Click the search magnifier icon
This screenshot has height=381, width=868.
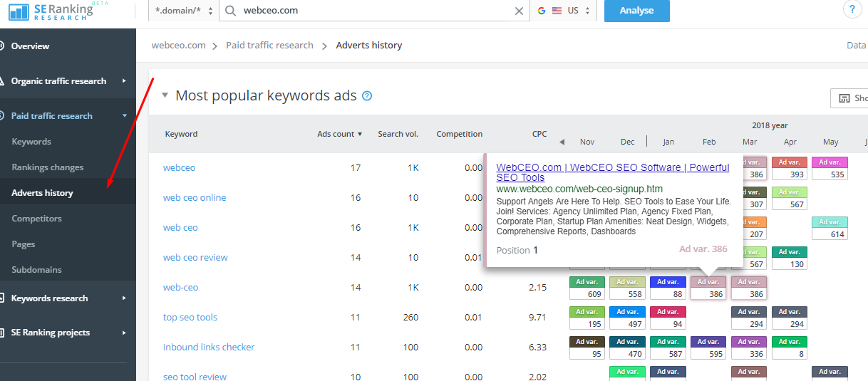(230, 11)
